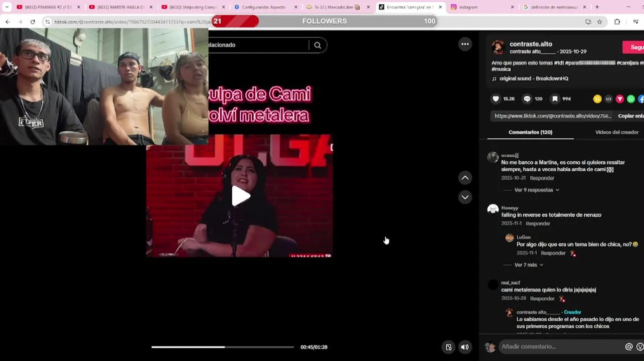This screenshot has height=361, width=644.
Task: Share via yellow repost icon
Action: (597, 99)
